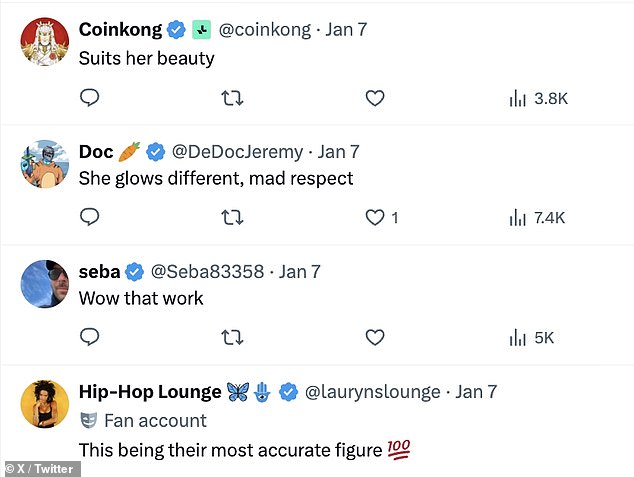This screenshot has height=477, width=634.
Task: Open Hip-Hop Lounge profile avatar
Action: click(x=44, y=404)
